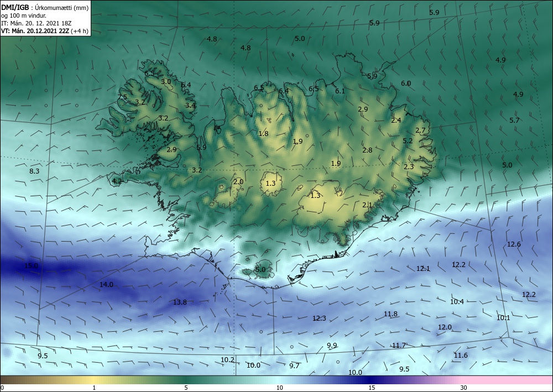Click the 2.7 map value

[420, 130]
